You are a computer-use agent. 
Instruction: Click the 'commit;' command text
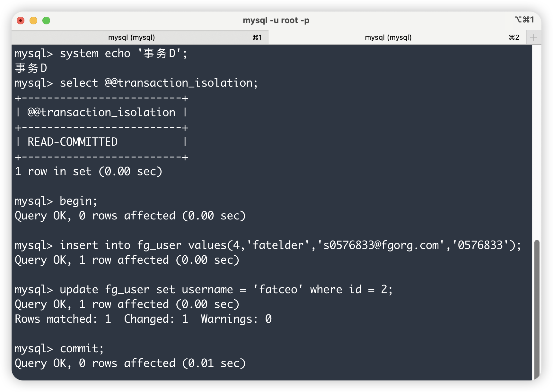(82, 349)
